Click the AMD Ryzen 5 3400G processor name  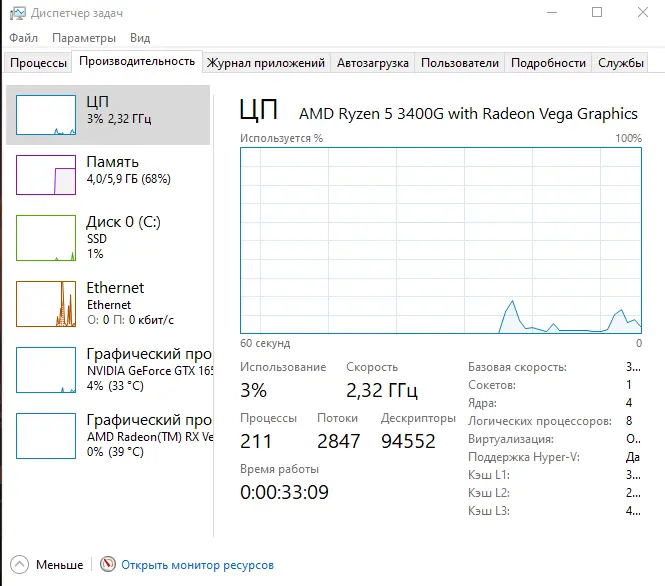(x=468, y=114)
